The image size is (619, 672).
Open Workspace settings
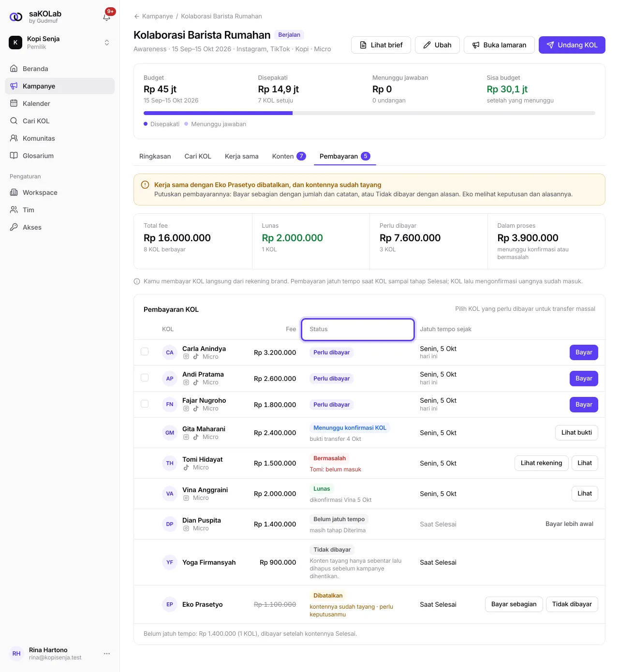point(60,192)
